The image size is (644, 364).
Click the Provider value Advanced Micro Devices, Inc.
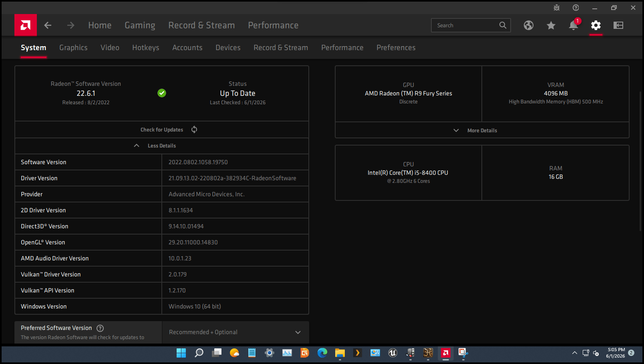pyautogui.click(x=207, y=194)
